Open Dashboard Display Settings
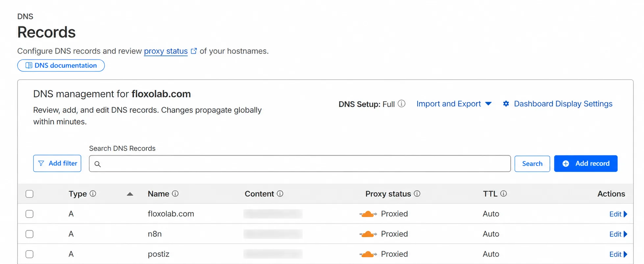Image resolution: width=644 pixels, height=264 pixels. [x=563, y=104]
